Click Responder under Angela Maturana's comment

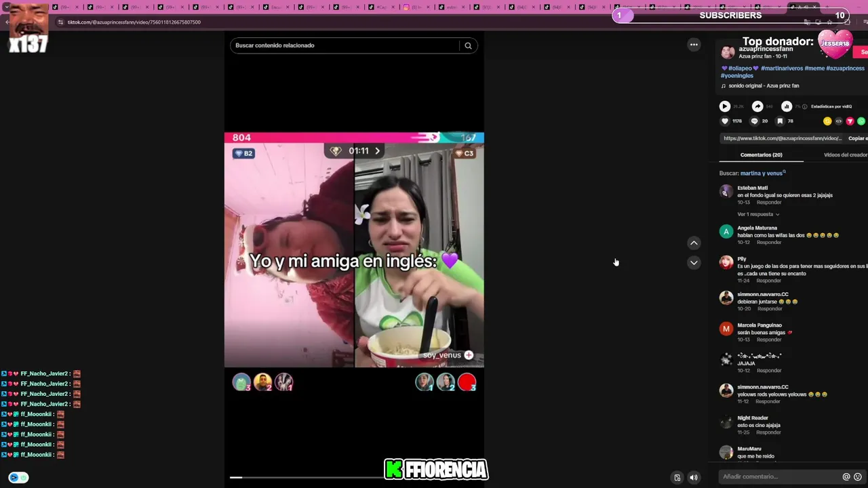(769, 243)
